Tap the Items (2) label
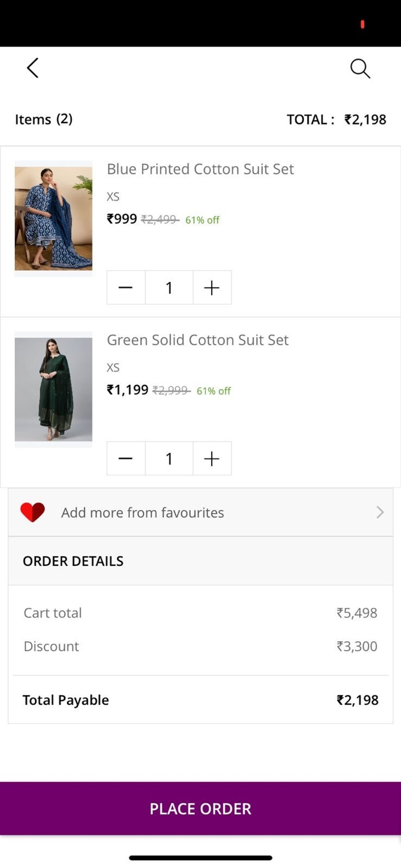Screen dimensions: 401x868 pyautogui.click(x=44, y=119)
